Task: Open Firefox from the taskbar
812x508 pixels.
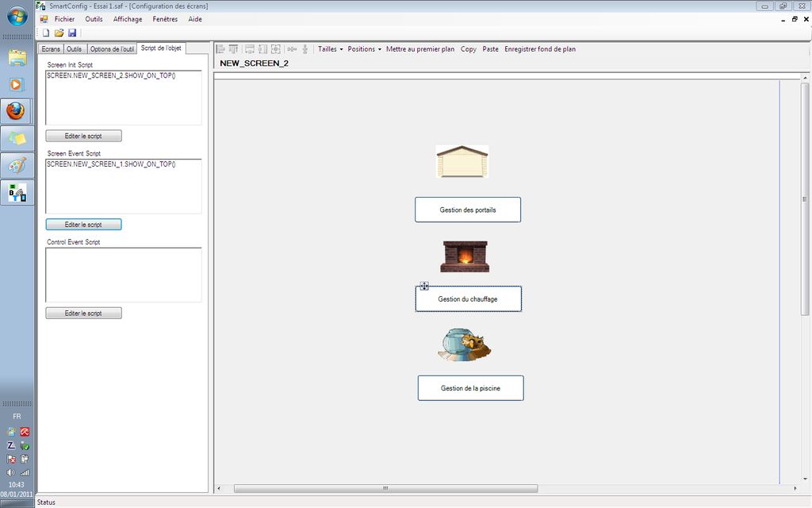Action: (x=17, y=111)
